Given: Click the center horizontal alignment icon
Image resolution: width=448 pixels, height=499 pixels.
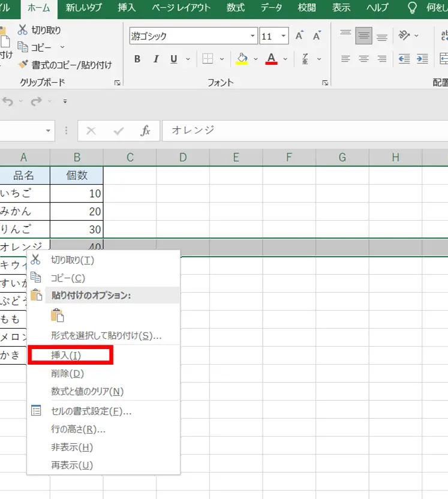Looking at the screenshot, I should 363,59.
